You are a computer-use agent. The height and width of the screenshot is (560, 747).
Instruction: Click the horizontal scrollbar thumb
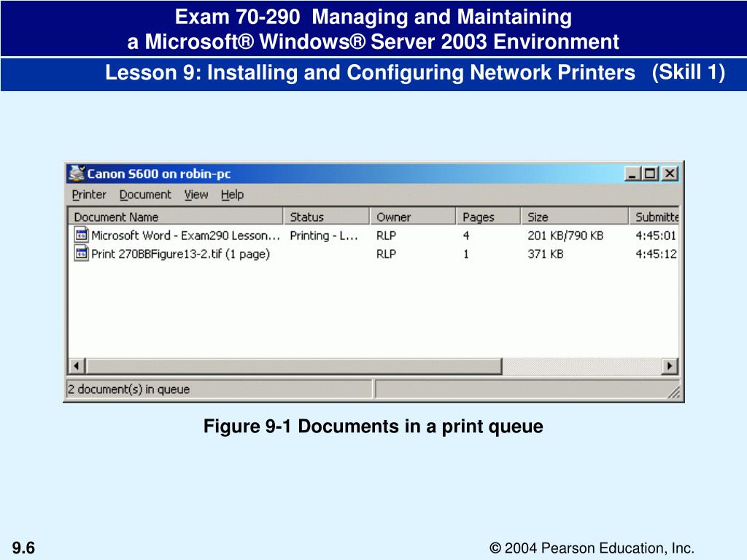[x=293, y=366]
